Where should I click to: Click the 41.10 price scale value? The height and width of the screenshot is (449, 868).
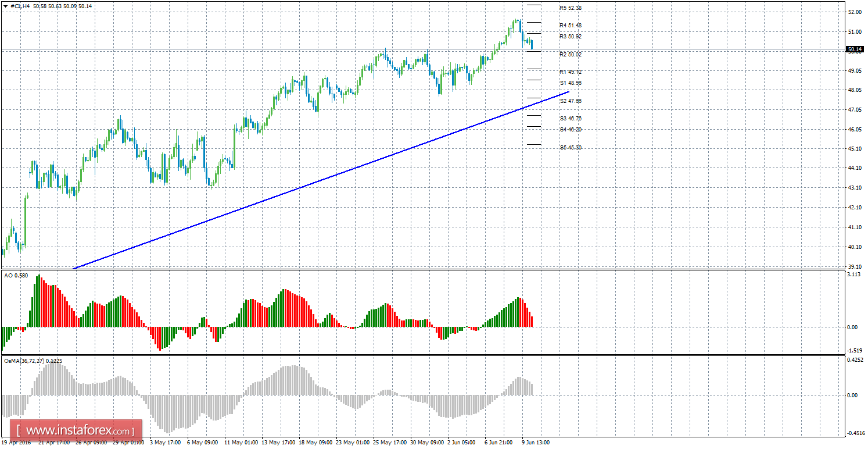click(855, 227)
